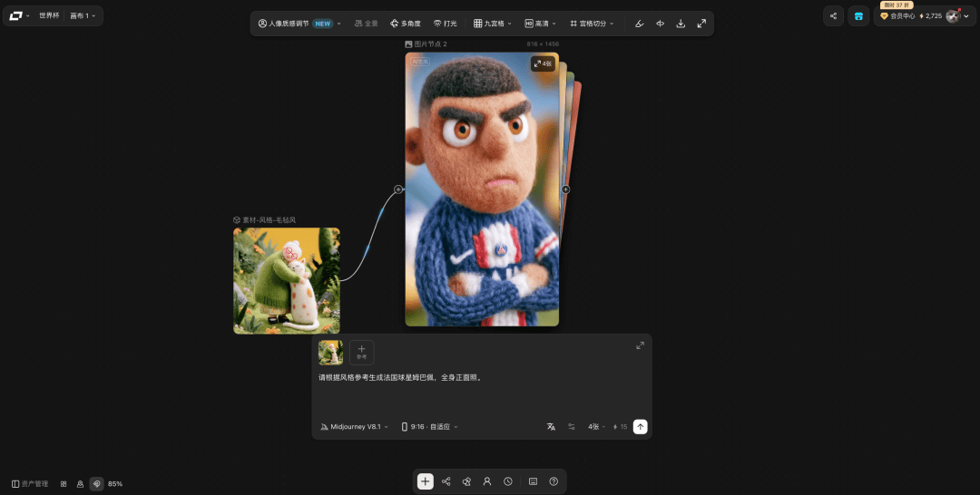Open the app logo menu
980x495 pixels.
[x=19, y=15]
